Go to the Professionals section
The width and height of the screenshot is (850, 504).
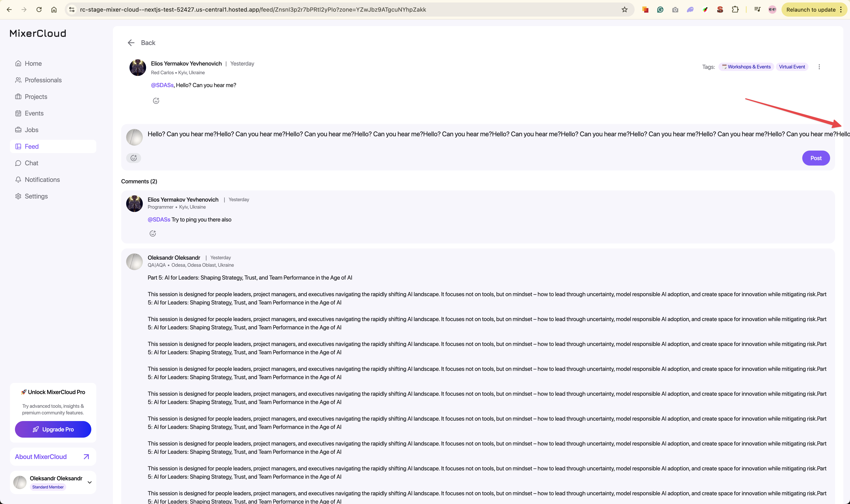point(43,80)
